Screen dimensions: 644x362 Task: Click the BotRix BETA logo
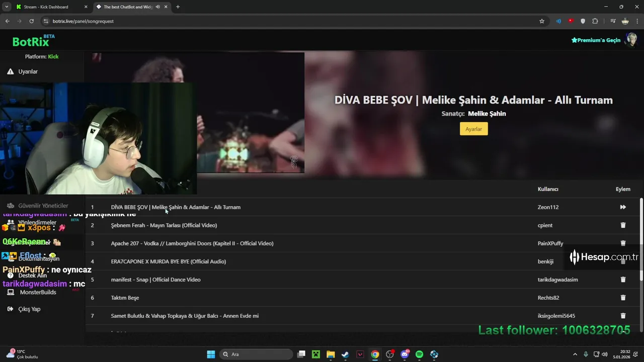(x=33, y=41)
